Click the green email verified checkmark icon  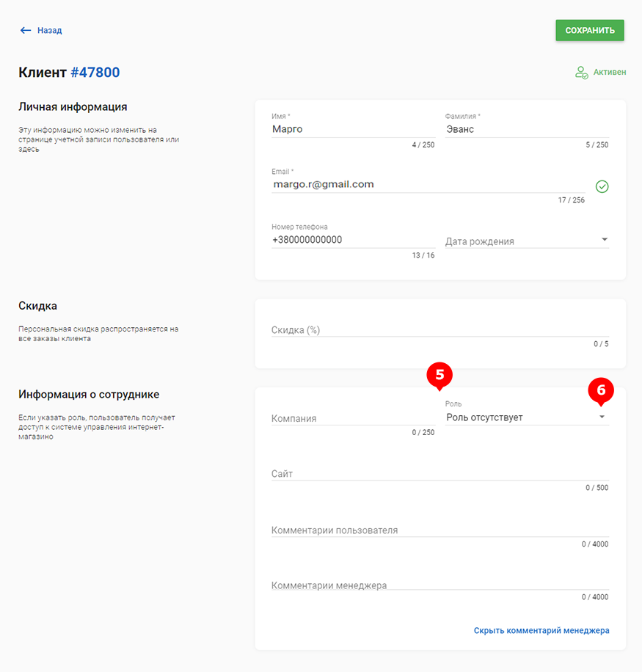click(602, 186)
